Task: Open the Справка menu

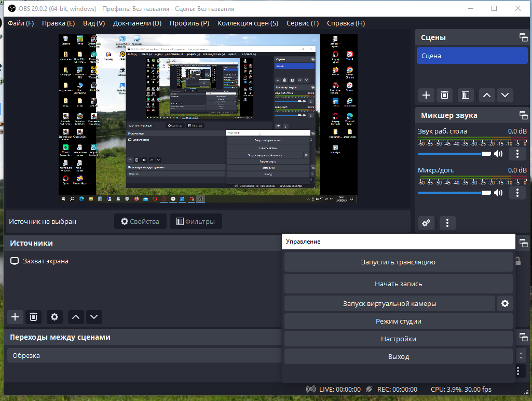Action: [x=346, y=23]
